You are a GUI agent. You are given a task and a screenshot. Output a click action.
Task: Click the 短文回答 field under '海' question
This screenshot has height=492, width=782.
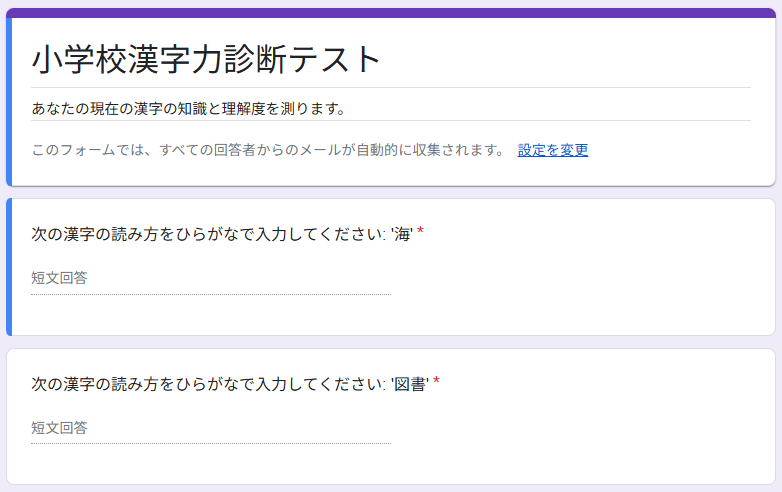tap(210, 278)
